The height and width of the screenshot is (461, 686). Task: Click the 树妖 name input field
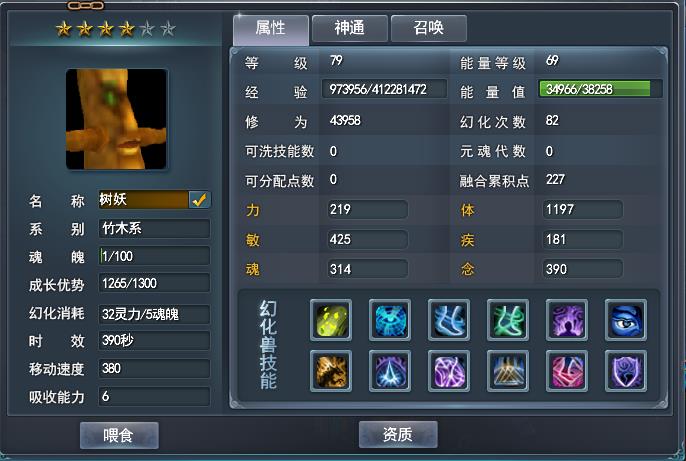click(144, 199)
